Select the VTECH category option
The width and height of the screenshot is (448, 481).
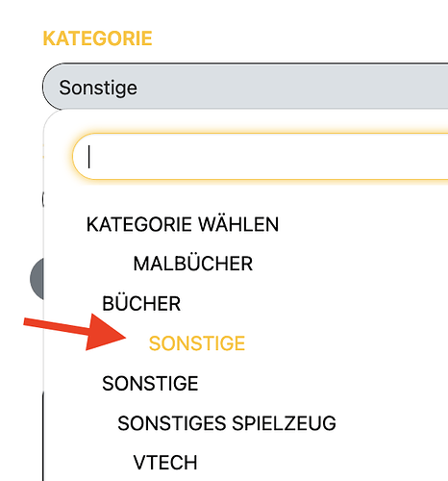165,463
